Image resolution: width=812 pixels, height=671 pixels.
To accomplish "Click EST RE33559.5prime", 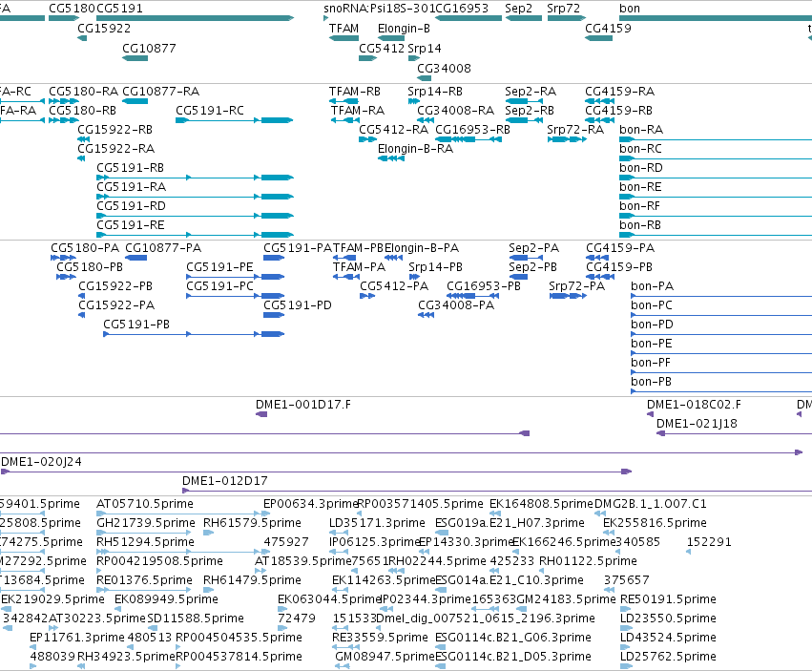I will (x=346, y=647).
